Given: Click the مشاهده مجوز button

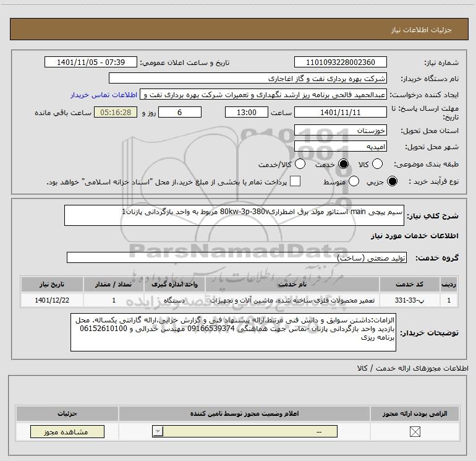Looking at the screenshot, I should [67, 431].
